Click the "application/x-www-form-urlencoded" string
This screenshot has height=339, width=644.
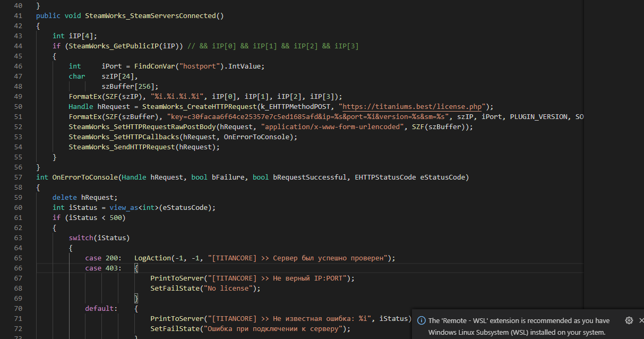pos(332,126)
